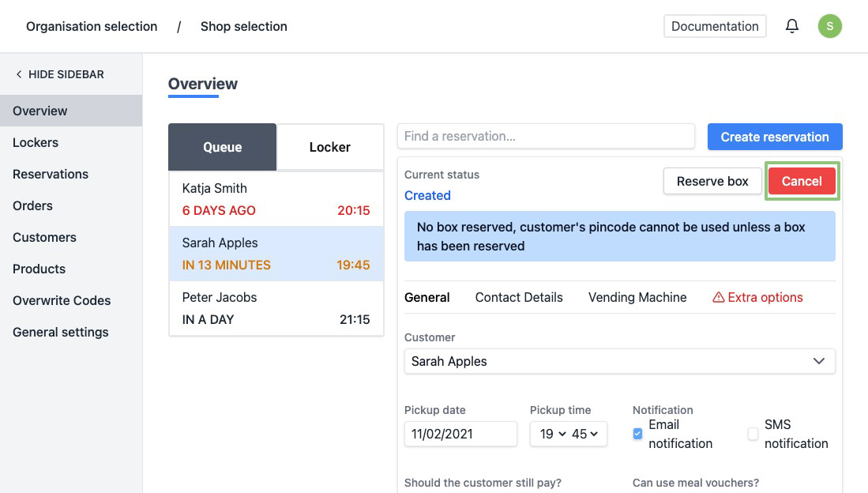Image resolution: width=868 pixels, height=493 pixels.
Task: Enable the SMS notification checkbox
Action: [753, 434]
